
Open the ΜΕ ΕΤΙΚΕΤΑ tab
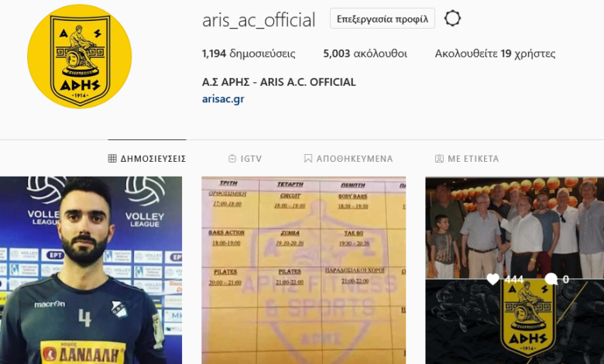pos(467,158)
